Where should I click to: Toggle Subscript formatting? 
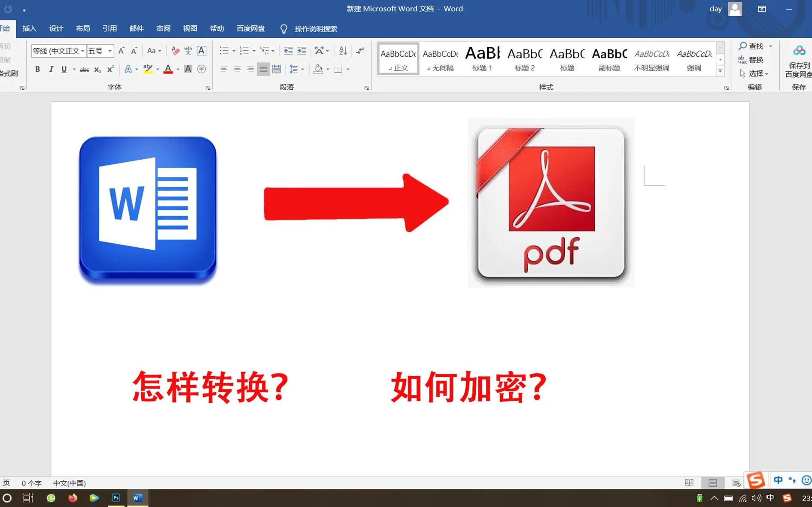click(x=97, y=69)
